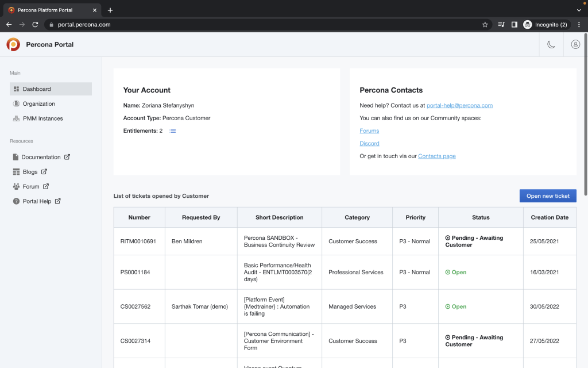
Task: Click the Category column header
Action: tap(357, 217)
